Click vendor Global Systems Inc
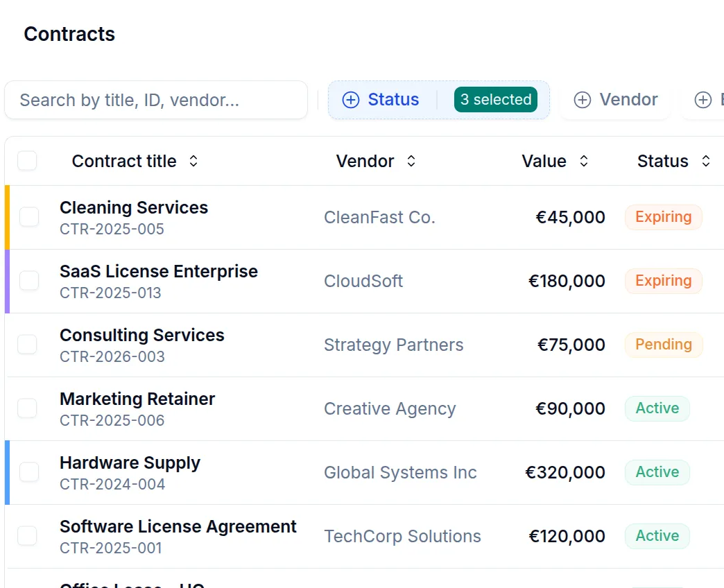The image size is (724, 588). point(400,472)
